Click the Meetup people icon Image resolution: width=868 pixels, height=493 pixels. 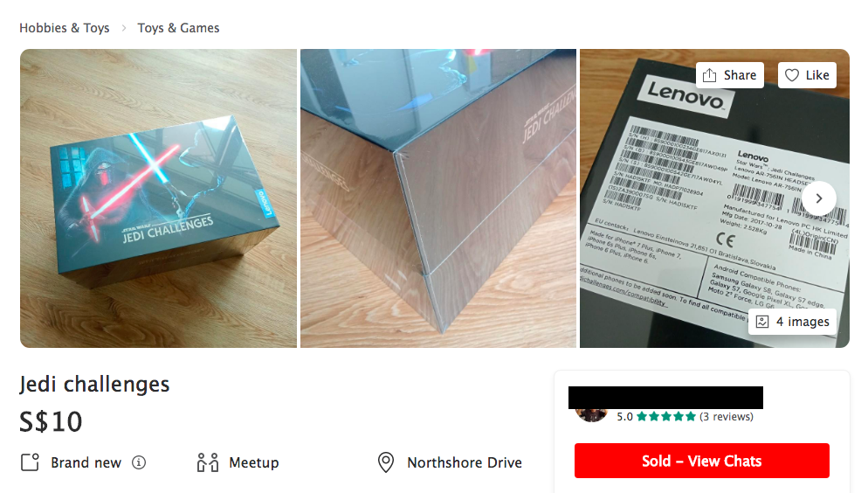[208, 462]
